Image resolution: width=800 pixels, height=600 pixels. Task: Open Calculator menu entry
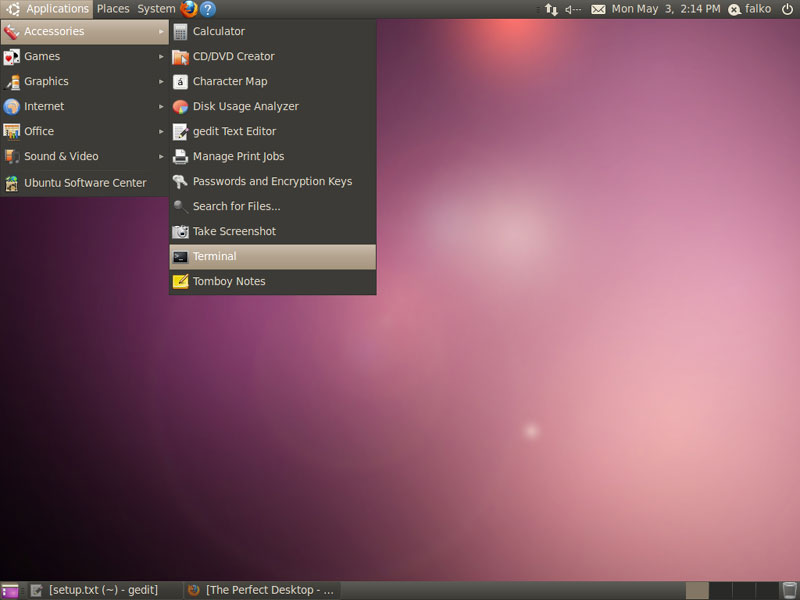point(272,32)
